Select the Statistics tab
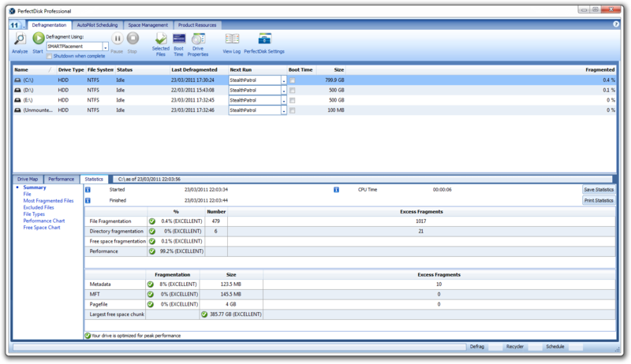631x364 pixels. click(x=94, y=179)
